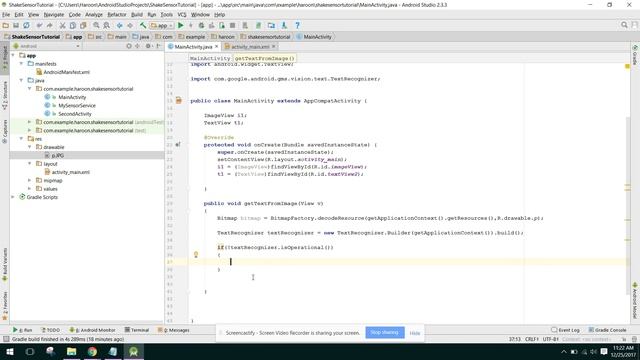Click intention light bulb in editor gutter
The image size is (640, 360).
pyautogui.click(x=196, y=255)
